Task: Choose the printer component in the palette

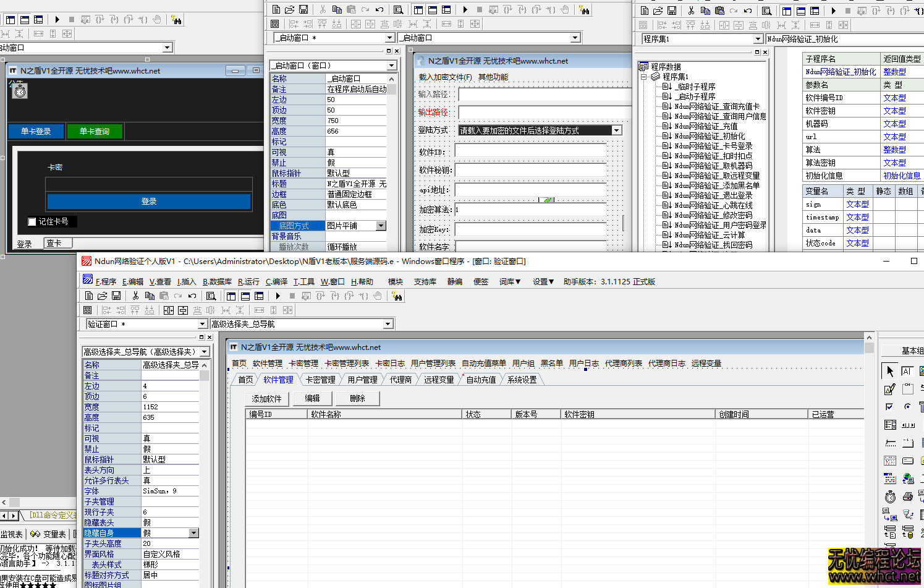Action: 908,496
